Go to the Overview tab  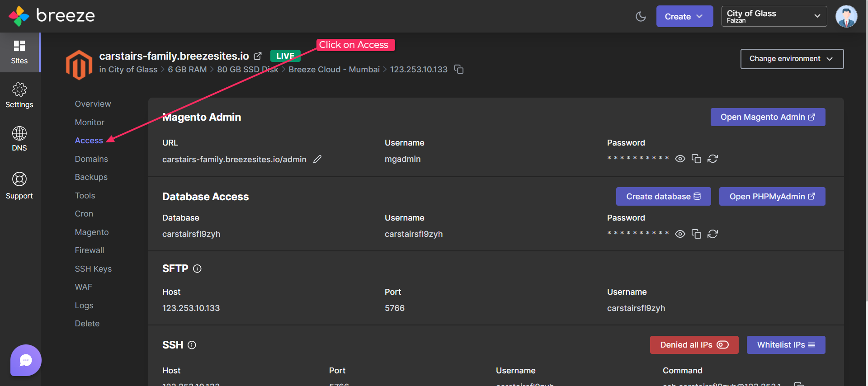[93, 104]
